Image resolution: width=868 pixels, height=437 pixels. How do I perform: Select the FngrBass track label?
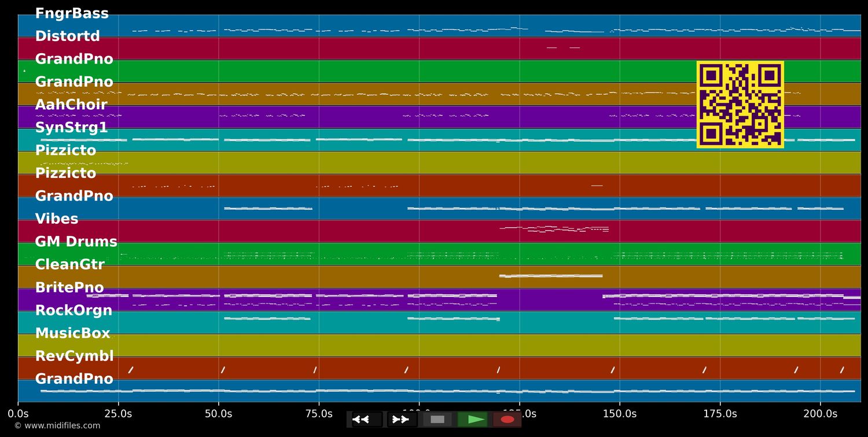(72, 13)
